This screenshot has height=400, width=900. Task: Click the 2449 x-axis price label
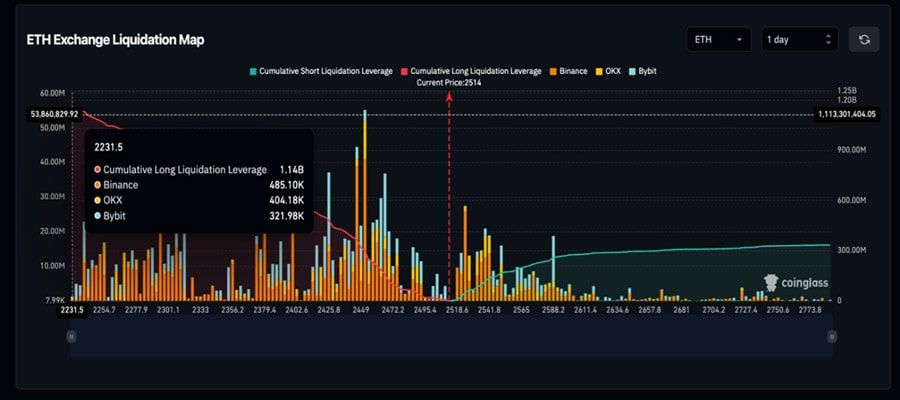coord(361,310)
